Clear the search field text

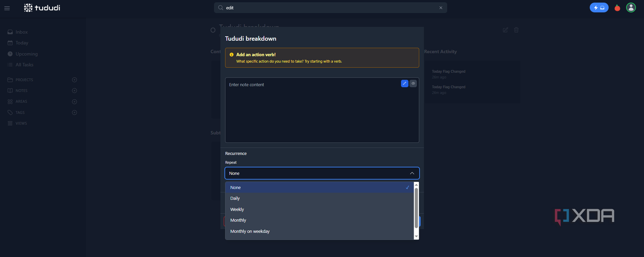pos(441,8)
